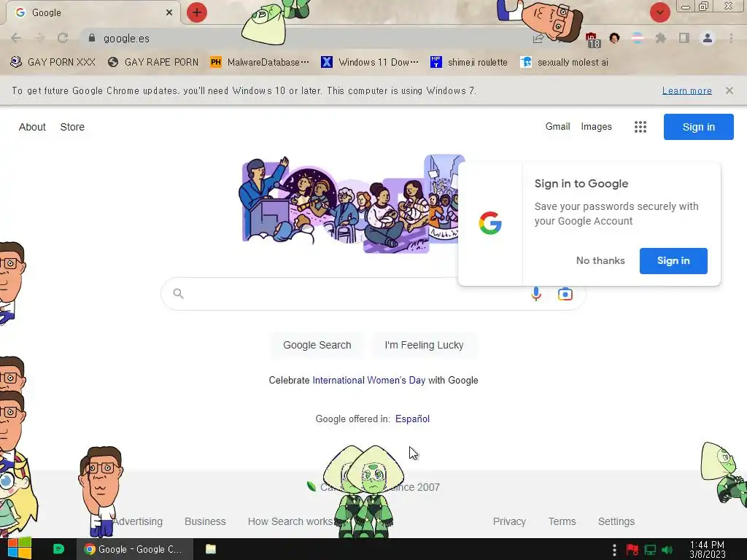Open the About link

(32, 127)
